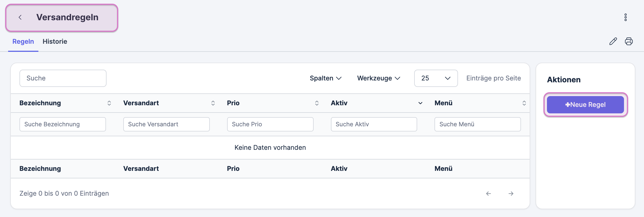Go to next page with right arrow
Viewport: 644px width, 217px height.
click(511, 194)
